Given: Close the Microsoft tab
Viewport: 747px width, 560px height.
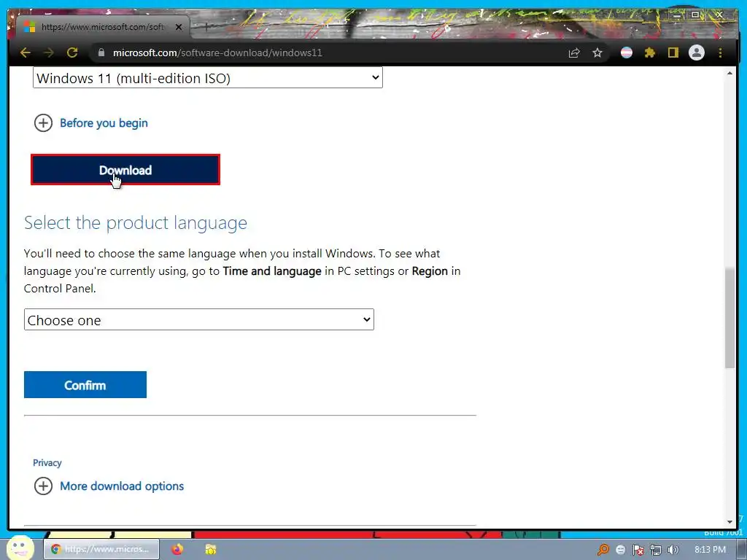Looking at the screenshot, I should pyautogui.click(x=179, y=27).
